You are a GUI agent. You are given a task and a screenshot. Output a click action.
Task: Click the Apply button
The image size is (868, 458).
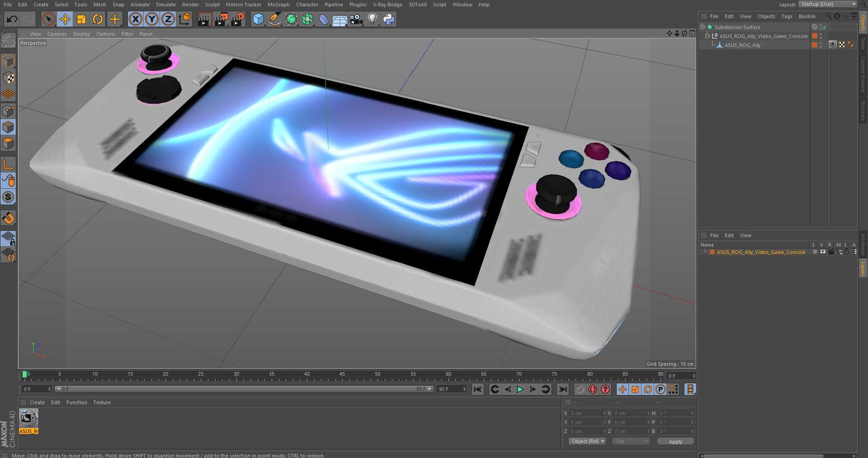pos(675,441)
